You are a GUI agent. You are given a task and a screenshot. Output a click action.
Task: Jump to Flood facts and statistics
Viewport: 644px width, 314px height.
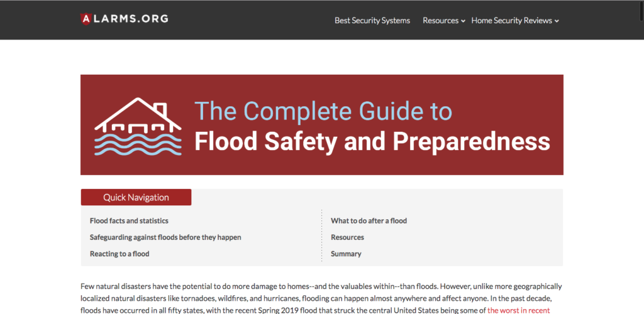point(129,220)
